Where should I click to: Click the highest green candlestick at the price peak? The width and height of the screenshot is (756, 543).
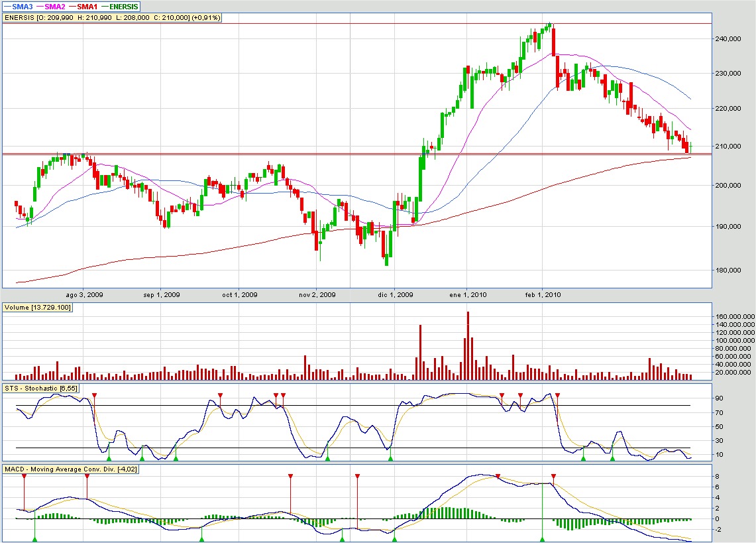(549, 27)
